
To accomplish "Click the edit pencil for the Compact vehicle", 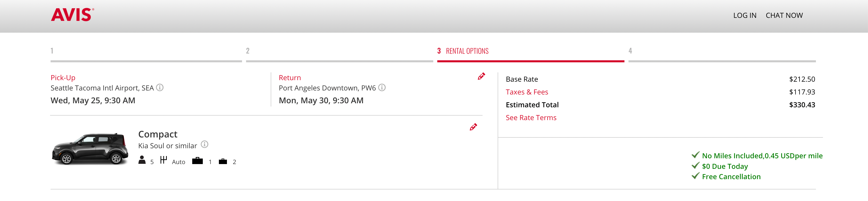I will [x=473, y=127].
